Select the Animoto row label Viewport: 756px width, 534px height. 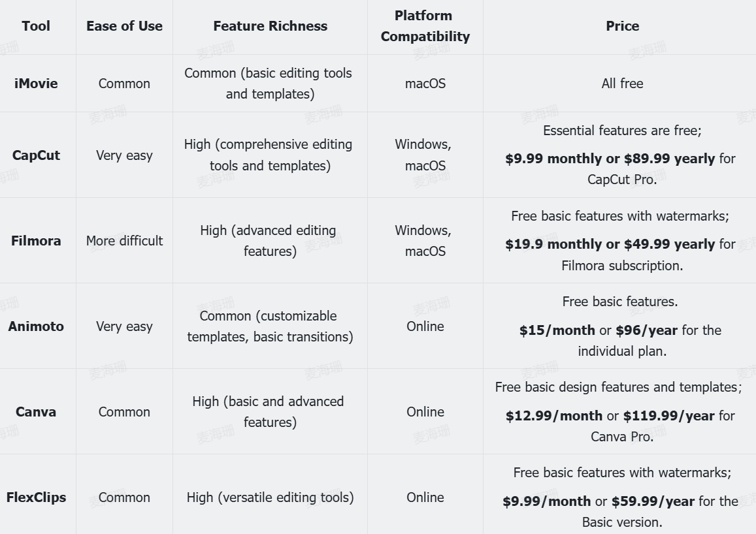(36, 326)
